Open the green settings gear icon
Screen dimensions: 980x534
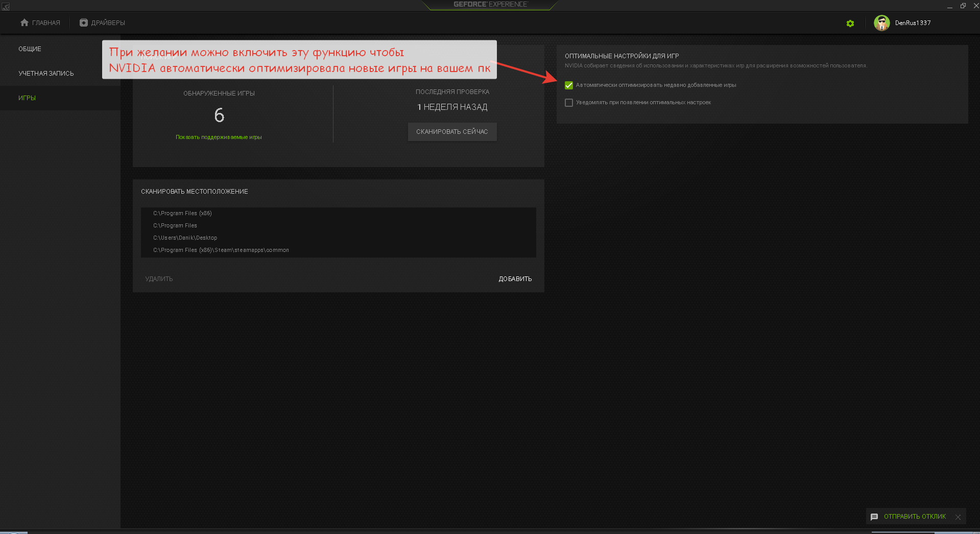click(850, 24)
